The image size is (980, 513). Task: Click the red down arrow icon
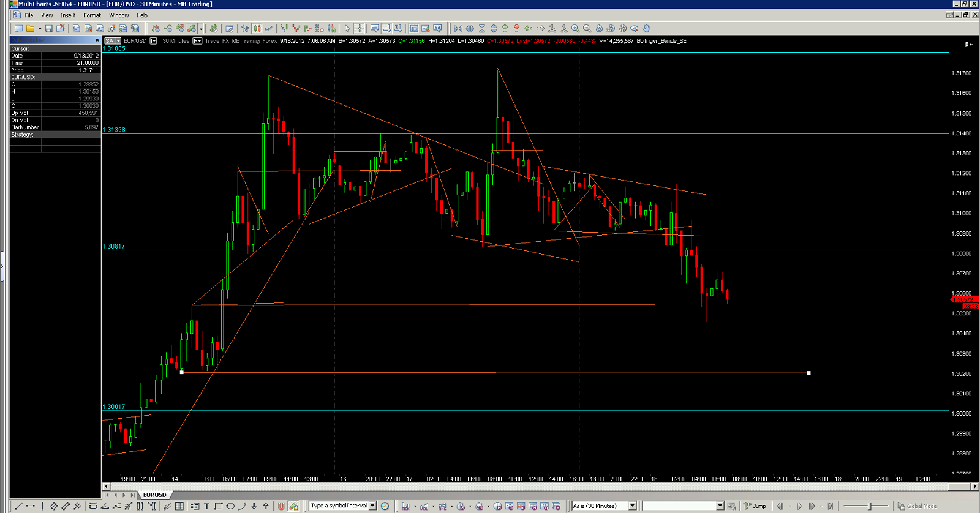click(516, 28)
